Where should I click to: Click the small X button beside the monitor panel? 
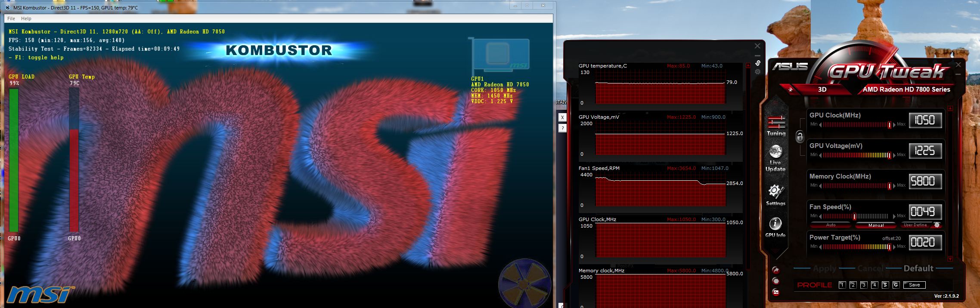(x=562, y=117)
